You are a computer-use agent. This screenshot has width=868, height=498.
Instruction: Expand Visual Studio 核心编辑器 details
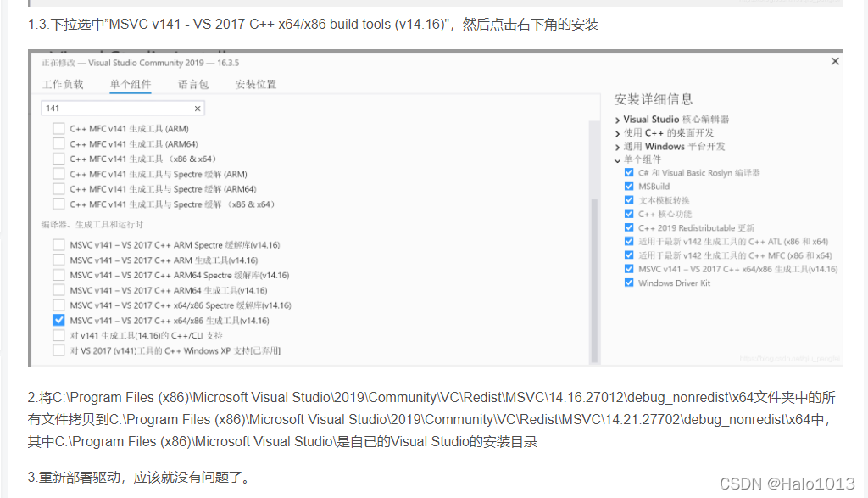point(617,120)
